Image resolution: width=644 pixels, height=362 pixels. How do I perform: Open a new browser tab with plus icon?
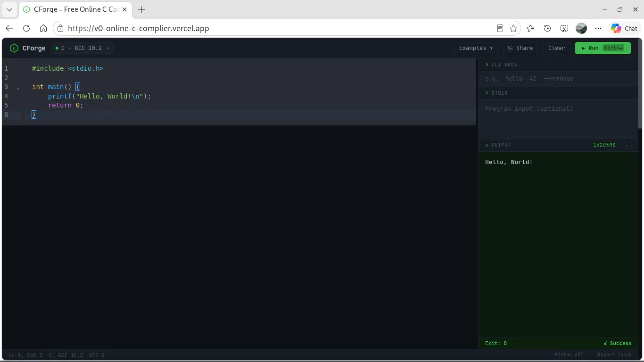click(x=141, y=9)
